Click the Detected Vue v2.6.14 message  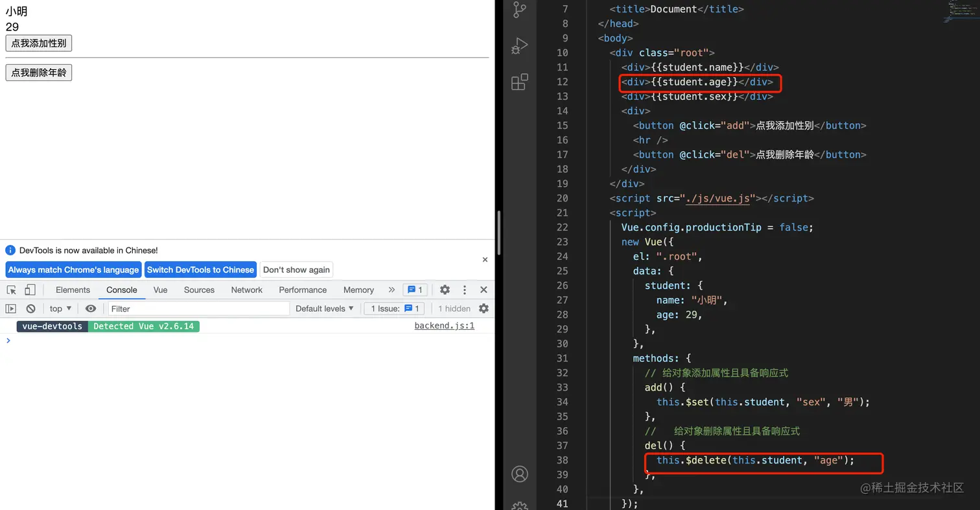click(144, 326)
